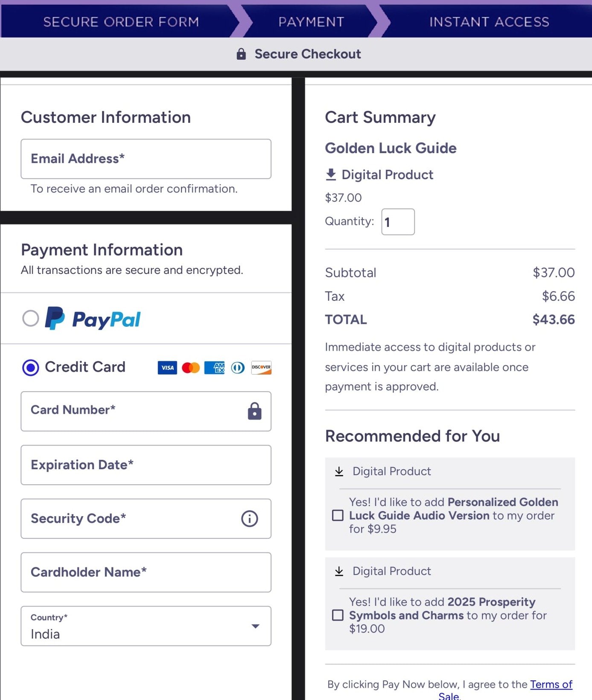Go to the Secure Order Form step
Viewport: 592px width, 700px height.
coord(121,22)
